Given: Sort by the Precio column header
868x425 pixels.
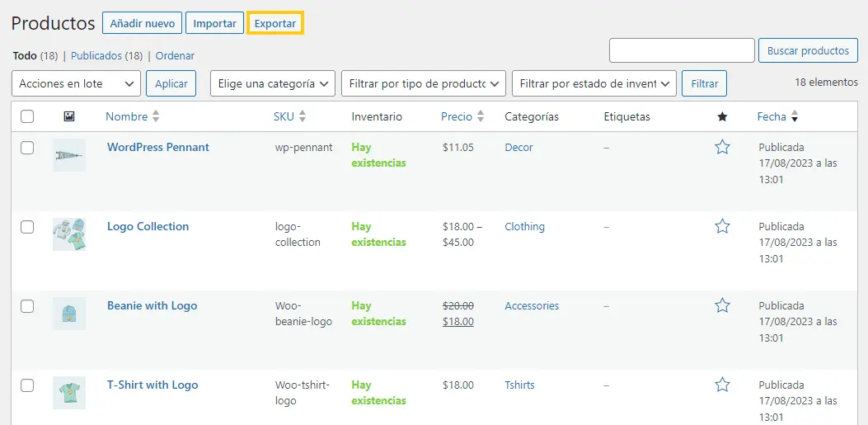Looking at the screenshot, I should coord(457,116).
